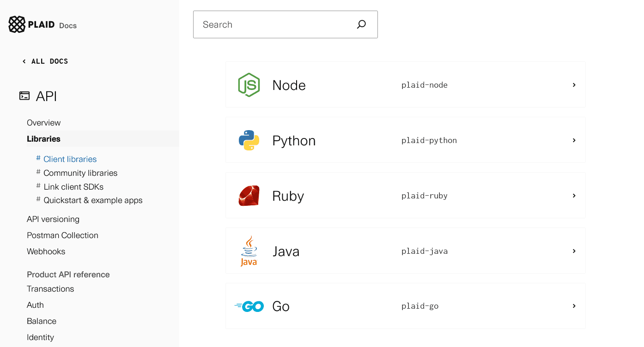
Task: Select the Java logo icon
Action: [x=249, y=251]
